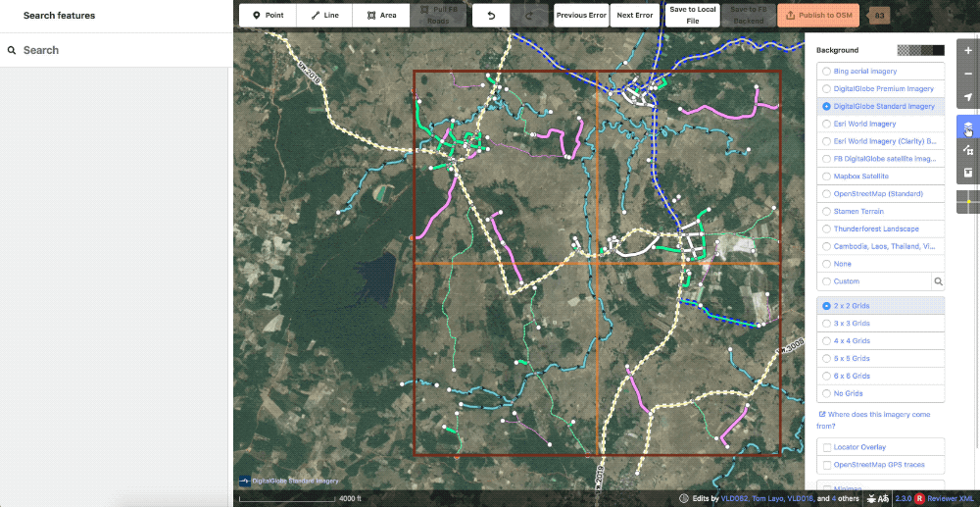Click the DigitalGlobe logo on the map
980x507 pixels.
click(245, 482)
